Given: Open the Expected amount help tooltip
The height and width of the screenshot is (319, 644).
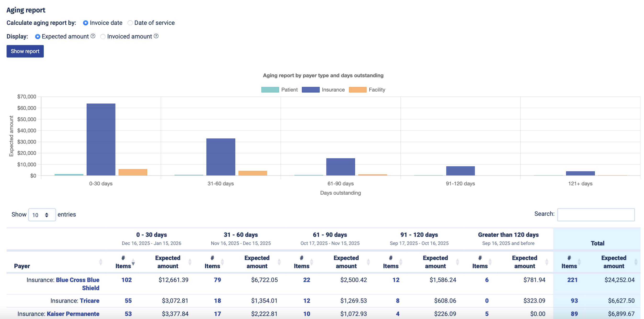Looking at the screenshot, I should click(x=92, y=37).
